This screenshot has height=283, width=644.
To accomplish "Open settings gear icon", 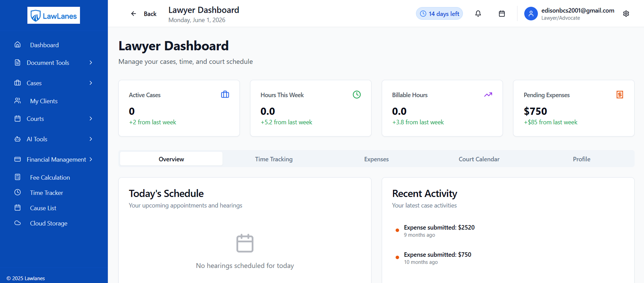I will tap(626, 14).
